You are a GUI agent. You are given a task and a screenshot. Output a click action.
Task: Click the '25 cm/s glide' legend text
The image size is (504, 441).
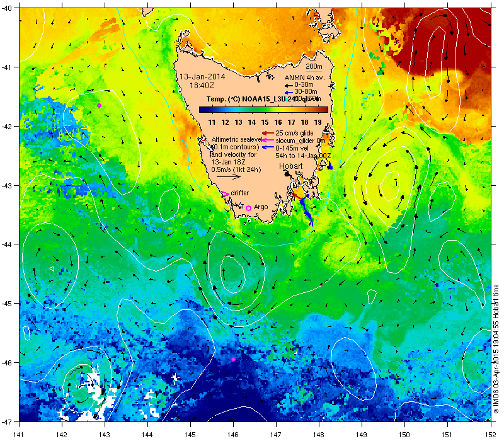click(x=294, y=133)
